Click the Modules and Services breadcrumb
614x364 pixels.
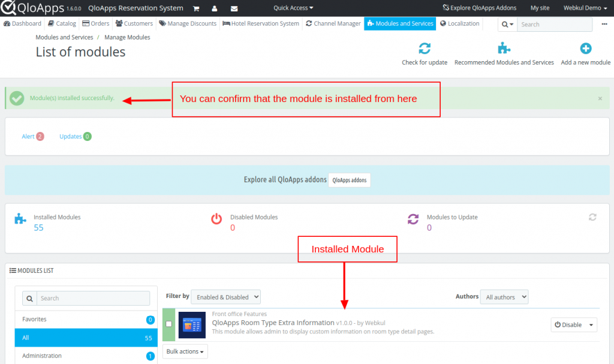tap(64, 37)
